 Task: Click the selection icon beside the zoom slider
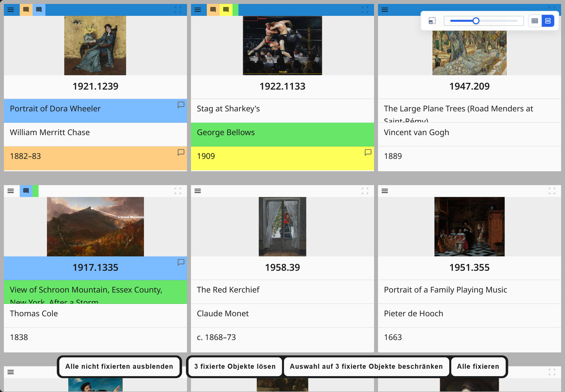click(x=432, y=21)
